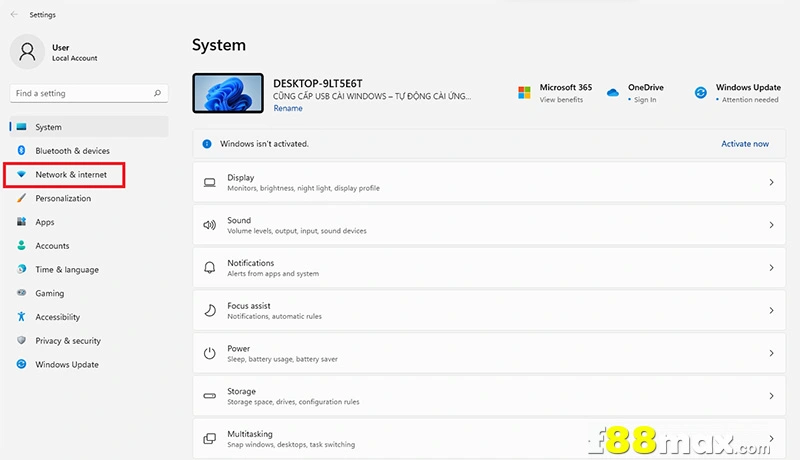Click the info icon beside activation message
This screenshot has height=460, width=800.
[207, 144]
